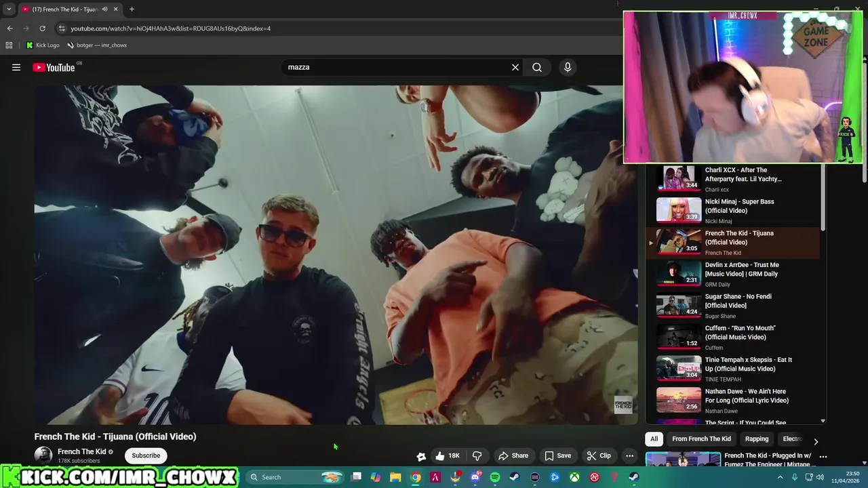Start voice search with microphone icon
Image resolution: width=868 pixels, height=488 pixels.
click(568, 67)
